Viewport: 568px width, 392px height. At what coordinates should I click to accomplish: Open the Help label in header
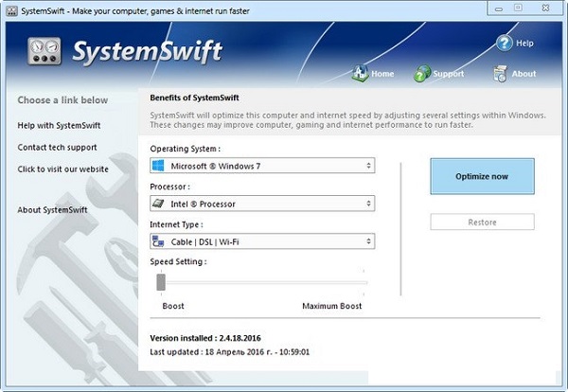pos(524,44)
